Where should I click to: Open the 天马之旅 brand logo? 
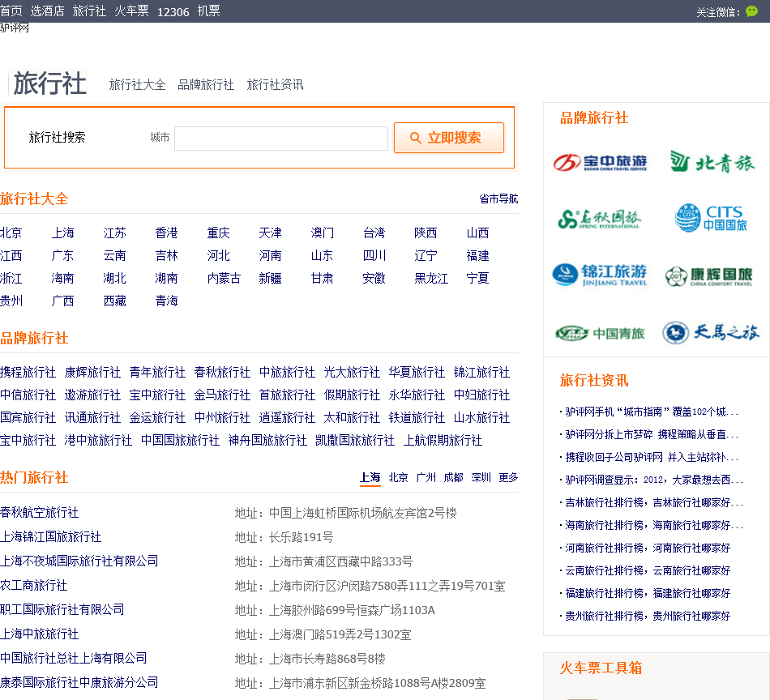click(x=711, y=333)
